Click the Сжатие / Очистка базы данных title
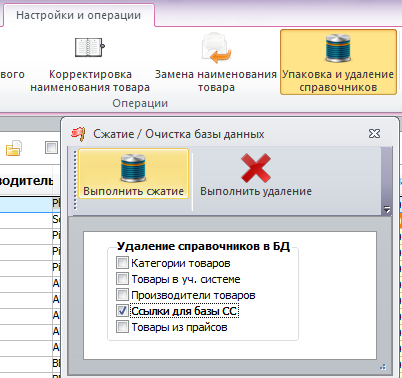402x378 pixels. coord(179,134)
